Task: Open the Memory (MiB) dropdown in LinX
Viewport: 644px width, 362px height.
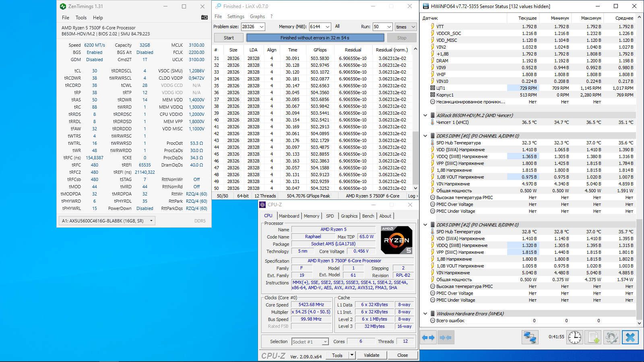Action: (328, 27)
